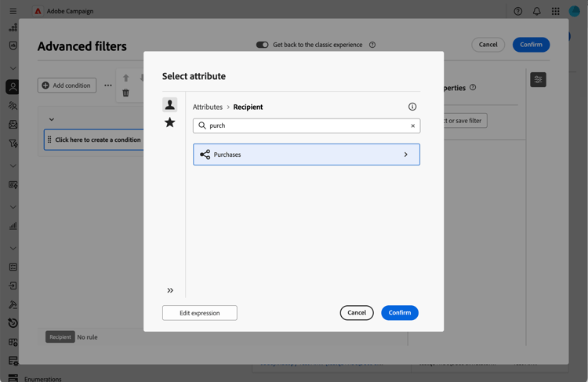This screenshot has width=588, height=382.
Task: Collapse the condition group chevron
Action: (x=52, y=119)
